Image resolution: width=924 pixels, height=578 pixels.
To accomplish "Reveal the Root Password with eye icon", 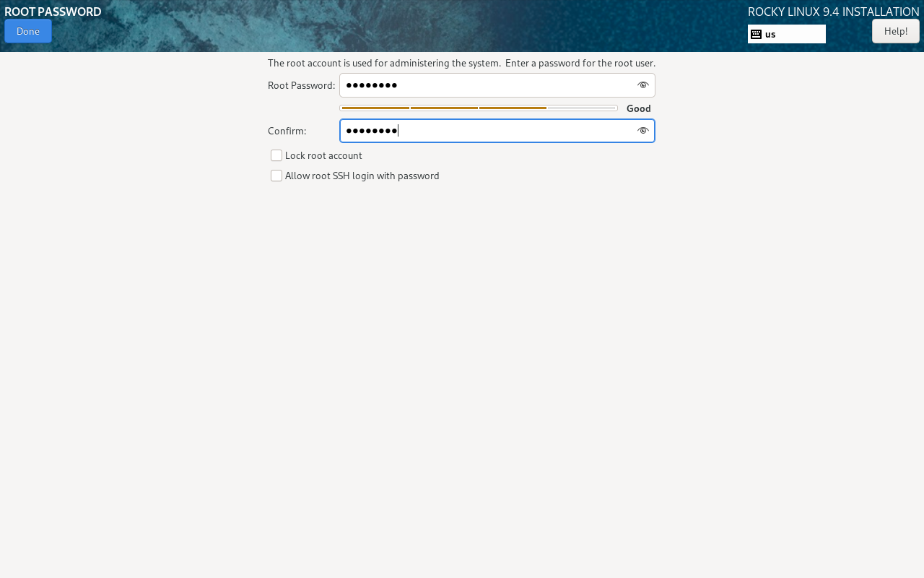I will coord(642,85).
